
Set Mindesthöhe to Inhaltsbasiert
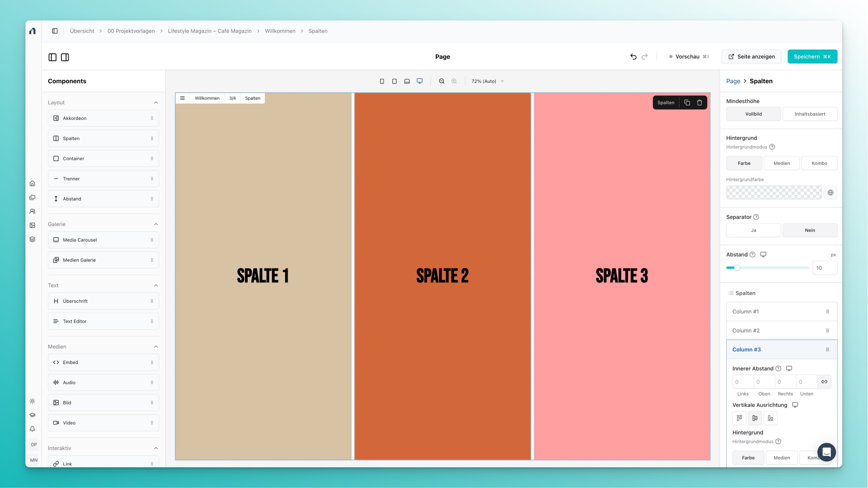click(810, 114)
